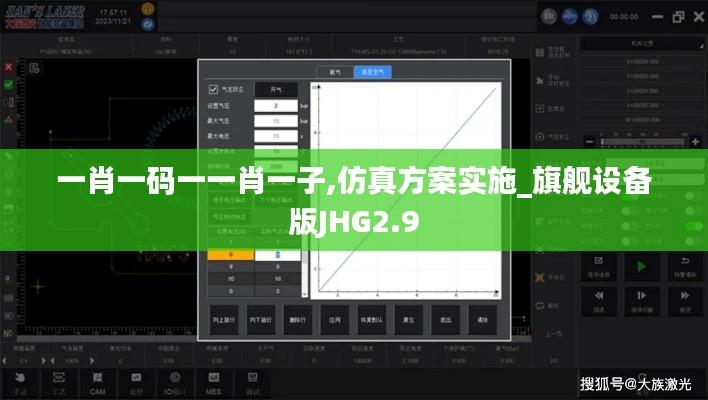Click the blue Auto mode icon

[569, 17]
